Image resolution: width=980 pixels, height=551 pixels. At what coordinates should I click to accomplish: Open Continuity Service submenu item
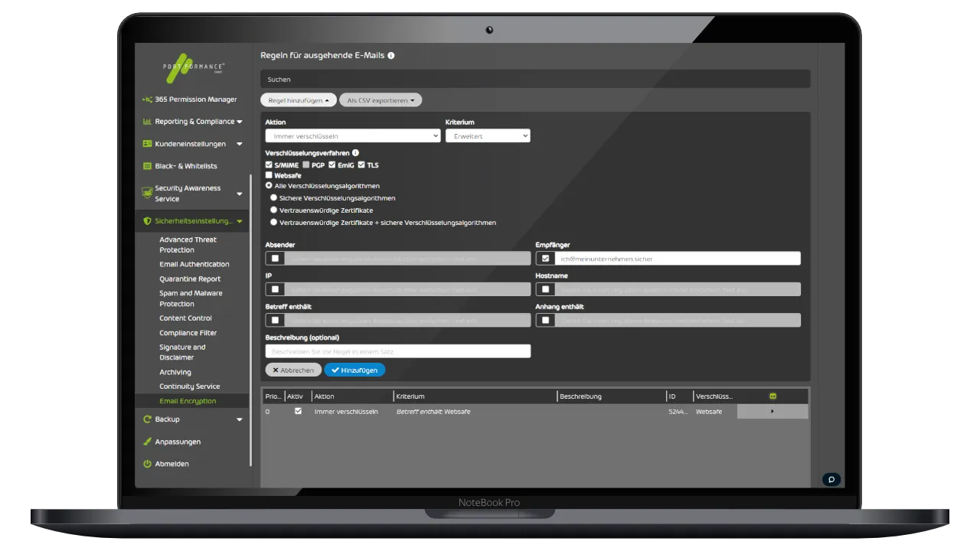click(190, 386)
